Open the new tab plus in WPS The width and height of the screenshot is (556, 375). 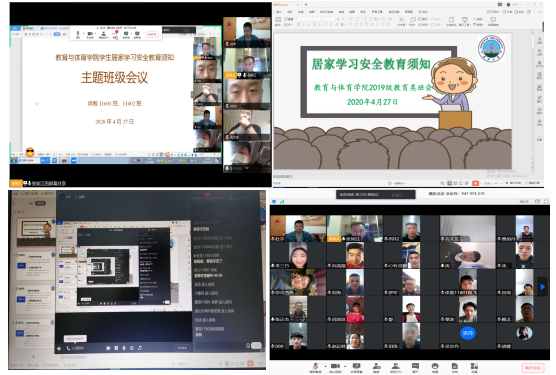pyautogui.click(x=306, y=5)
